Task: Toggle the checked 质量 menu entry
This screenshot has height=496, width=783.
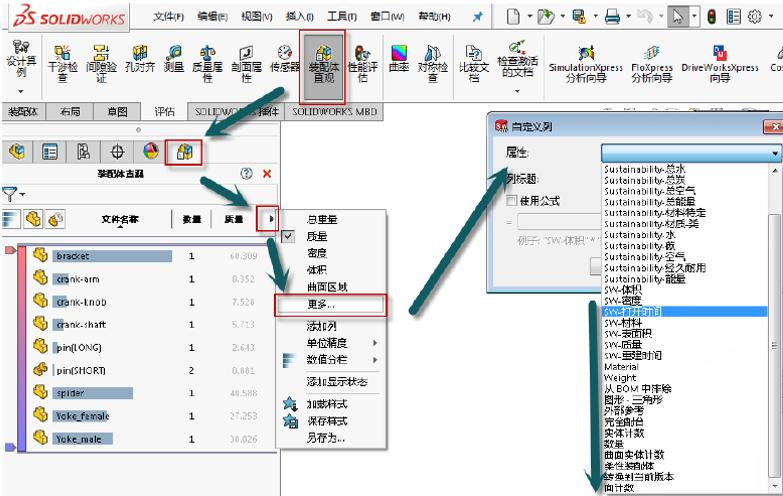Action: (x=317, y=236)
